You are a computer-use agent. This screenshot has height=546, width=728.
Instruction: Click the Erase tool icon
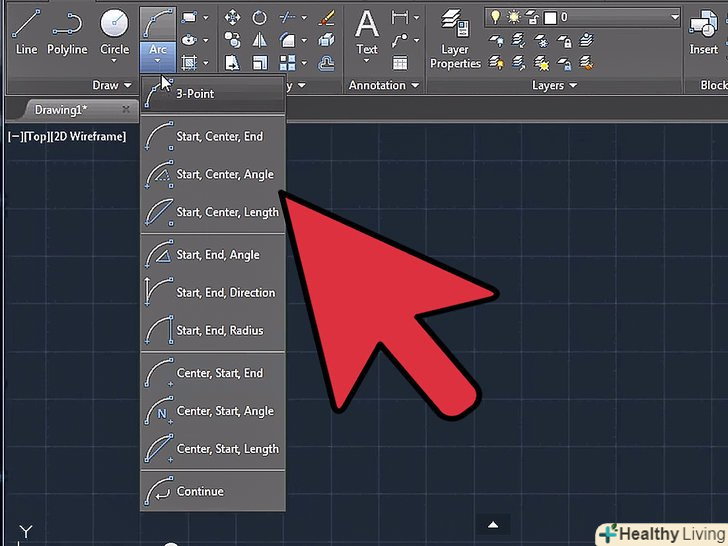pos(327,18)
